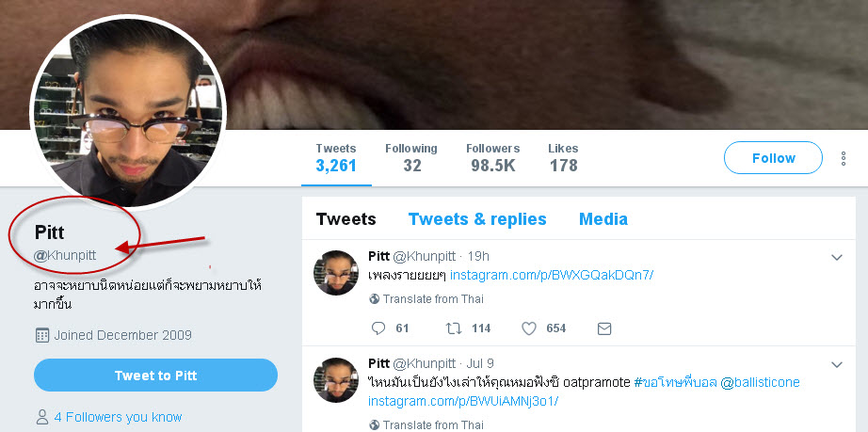Open the large Pitt profile photo

pyautogui.click(x=128, y=112)
